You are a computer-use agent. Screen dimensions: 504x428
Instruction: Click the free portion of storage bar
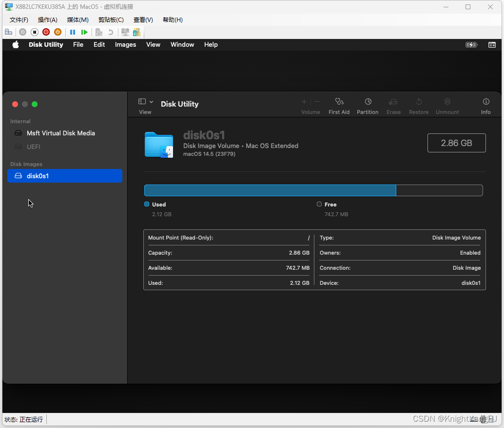pos(439,190)
